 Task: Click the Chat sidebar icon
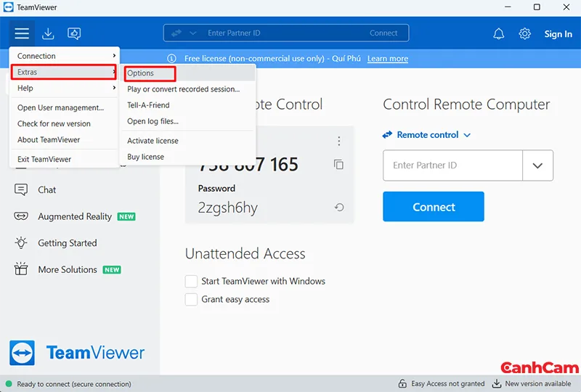(21, 189)
